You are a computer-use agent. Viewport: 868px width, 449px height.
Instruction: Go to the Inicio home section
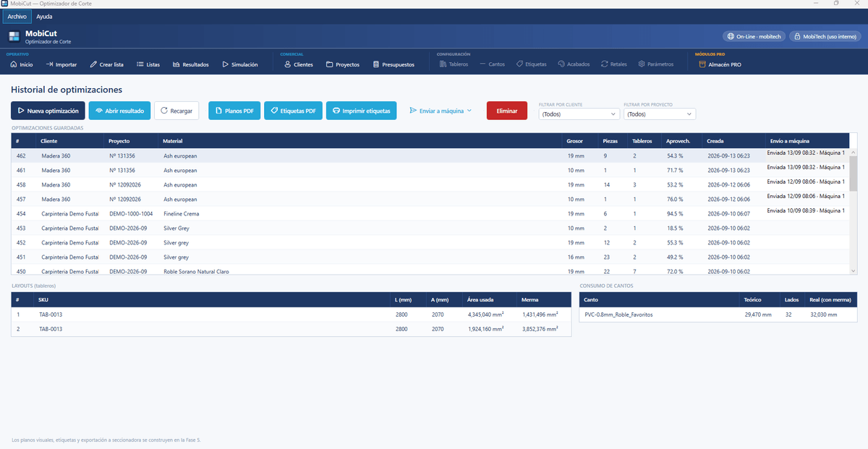(x=22, y=64)
